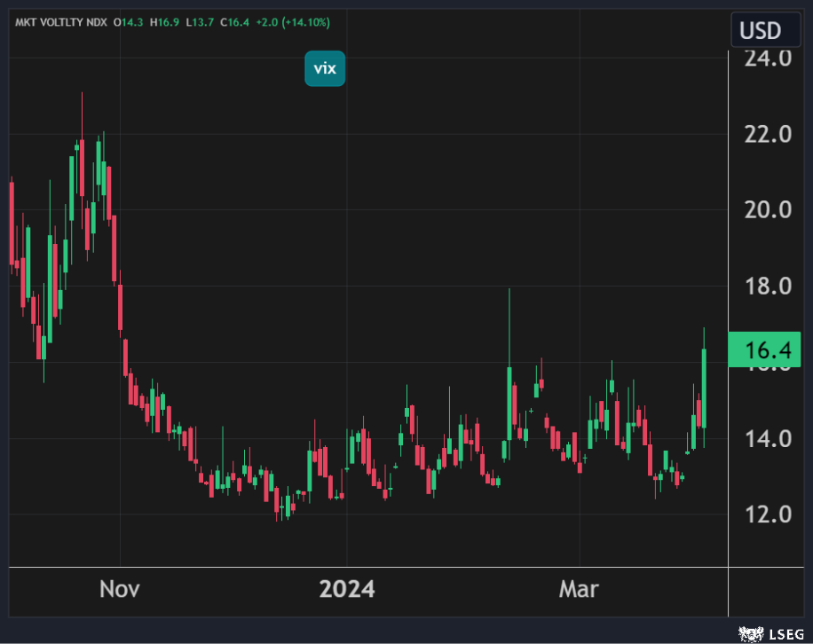Image resolution: width=813 pixels, height=644 pixels.
Task: Select the Nov marker on time axis
Action: click(119, 589)
